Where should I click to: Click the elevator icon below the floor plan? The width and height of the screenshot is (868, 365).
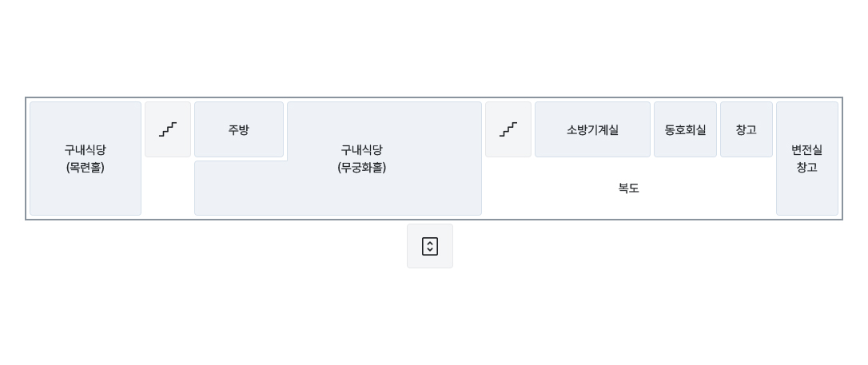pos(430,246)
